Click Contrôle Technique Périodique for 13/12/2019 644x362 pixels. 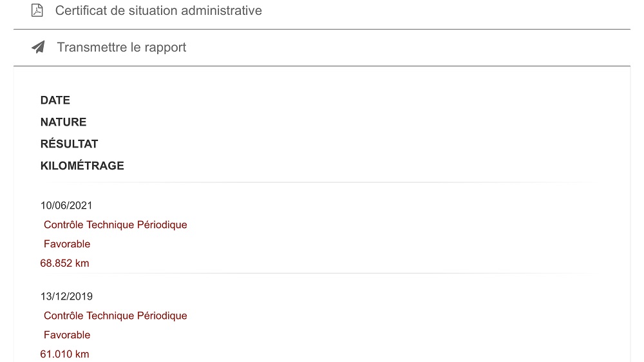coord(115,316)
